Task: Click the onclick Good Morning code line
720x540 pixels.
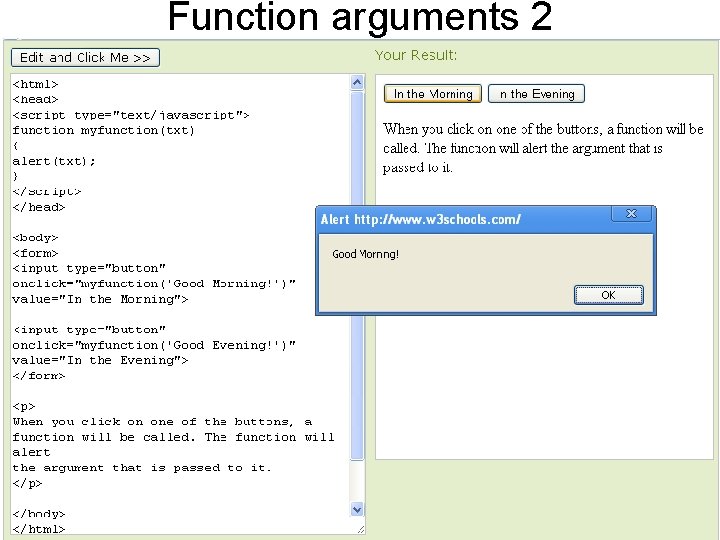Action: [154, 284]
